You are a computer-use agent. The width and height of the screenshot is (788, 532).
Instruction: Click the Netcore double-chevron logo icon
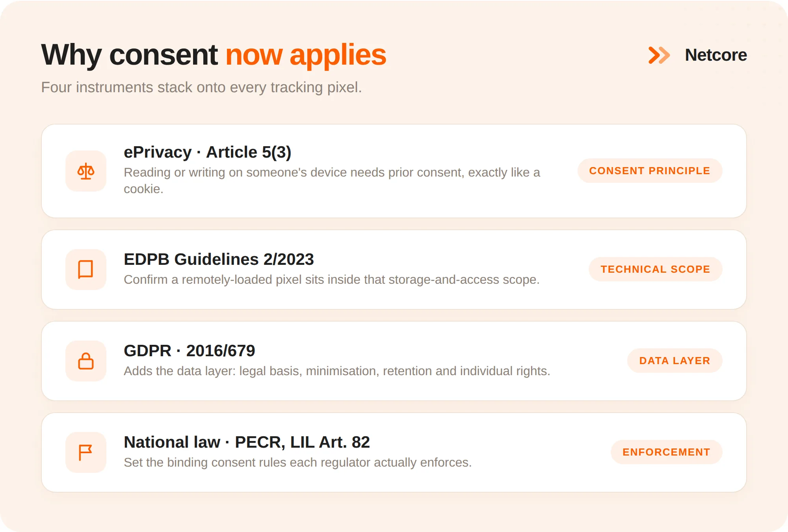pyautogui.click(x=659, y=55)
